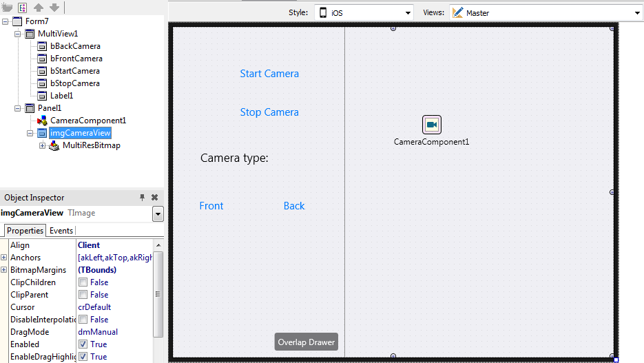644x363 pixels.
Task: Toggle the ClipParent checkbox
Action: tap(83, 295)
